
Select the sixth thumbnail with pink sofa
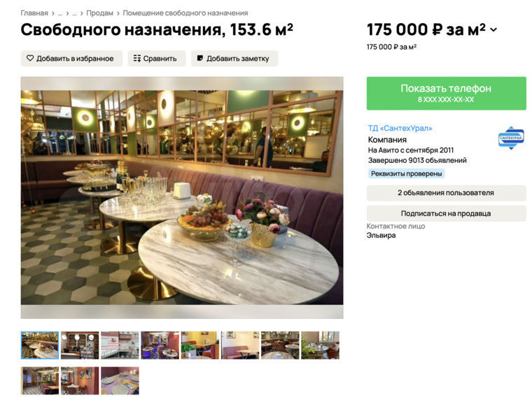(240, 345)
